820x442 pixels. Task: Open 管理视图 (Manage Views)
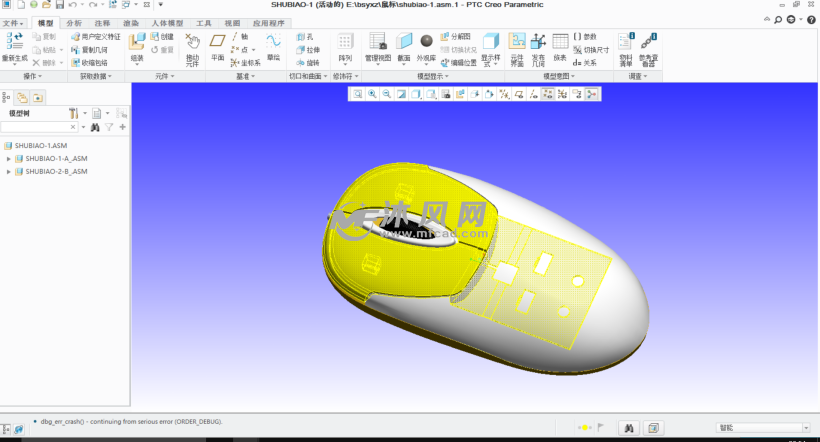point(378,47)
